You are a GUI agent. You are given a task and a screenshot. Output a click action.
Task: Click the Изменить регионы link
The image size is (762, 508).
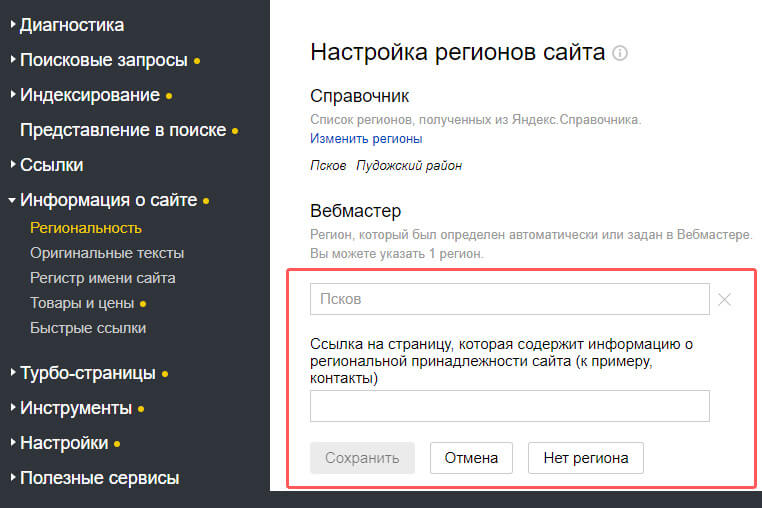[366, 139]
